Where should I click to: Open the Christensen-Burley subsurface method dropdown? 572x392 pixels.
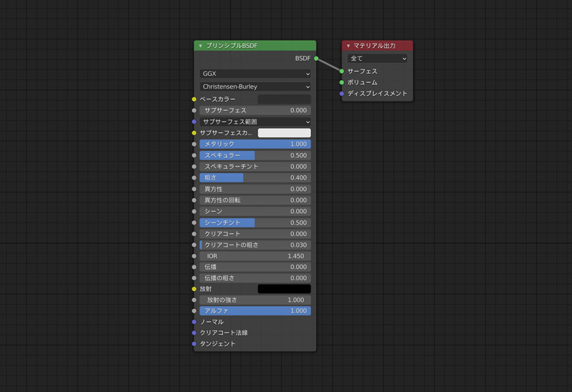click(255, 87)
